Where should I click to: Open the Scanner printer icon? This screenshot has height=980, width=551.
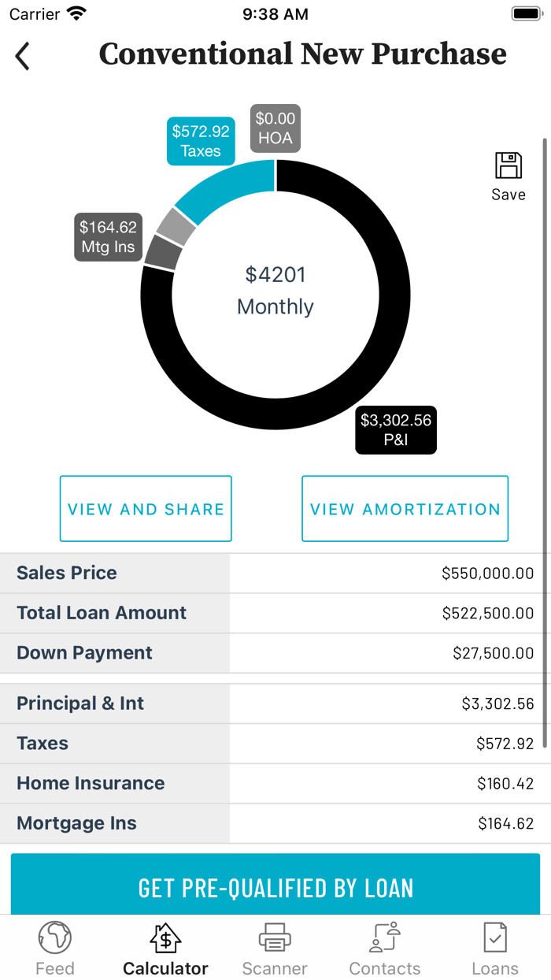(274, 937)
